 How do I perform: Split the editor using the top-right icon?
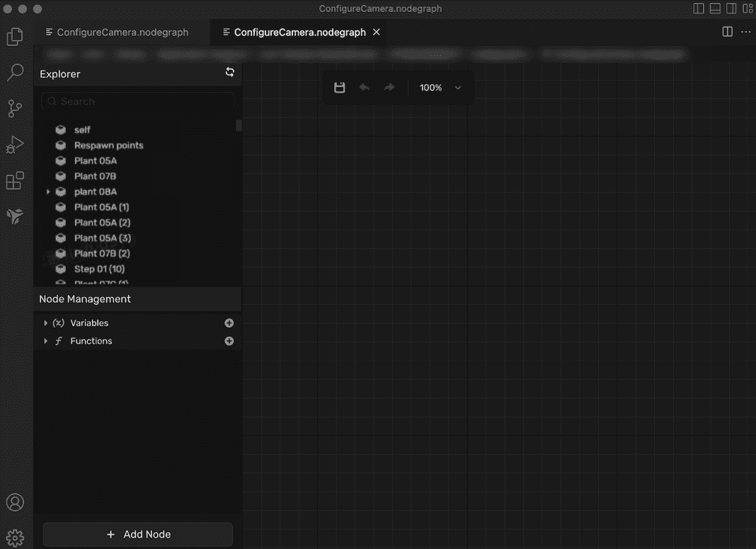(726, 31)
